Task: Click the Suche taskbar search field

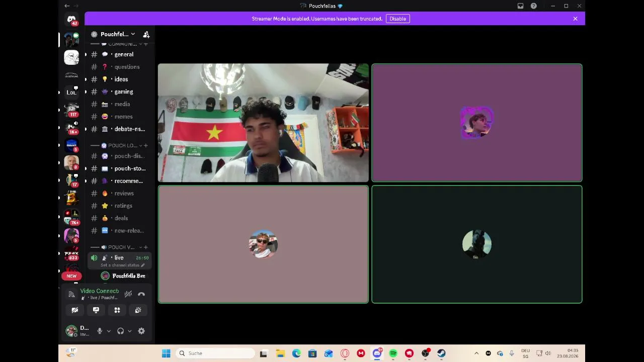Action: pos(216,353)
